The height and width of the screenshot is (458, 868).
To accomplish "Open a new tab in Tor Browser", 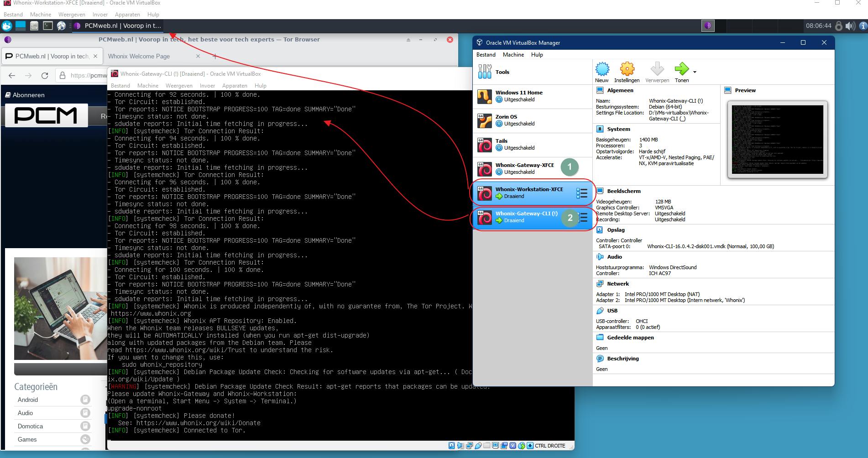I will (215, 56).
